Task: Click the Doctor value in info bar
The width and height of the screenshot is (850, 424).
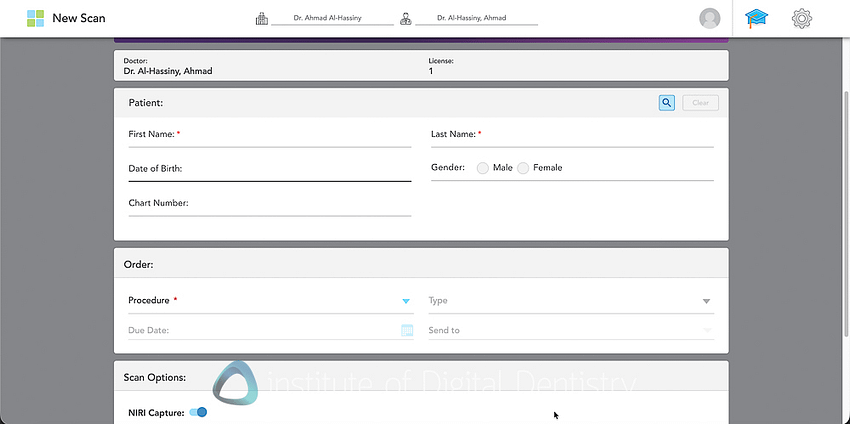Action: click(168, 71)
